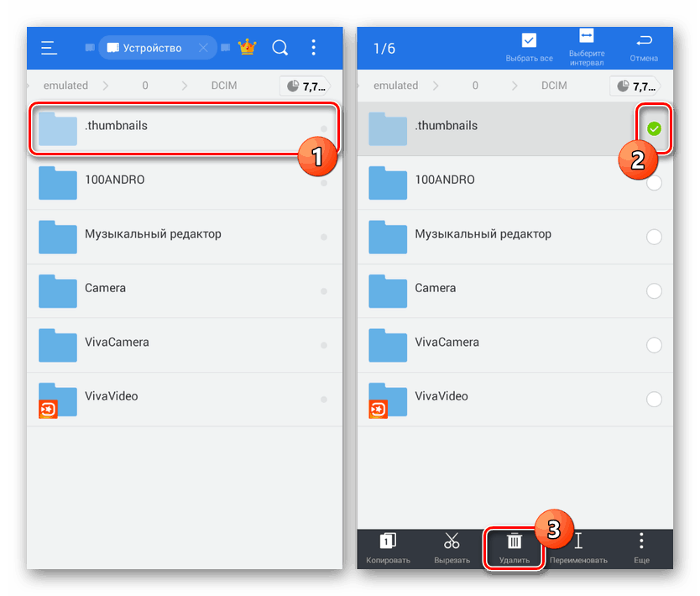
Task: Click 1/6 selection counter
Action: click(384, 48)
